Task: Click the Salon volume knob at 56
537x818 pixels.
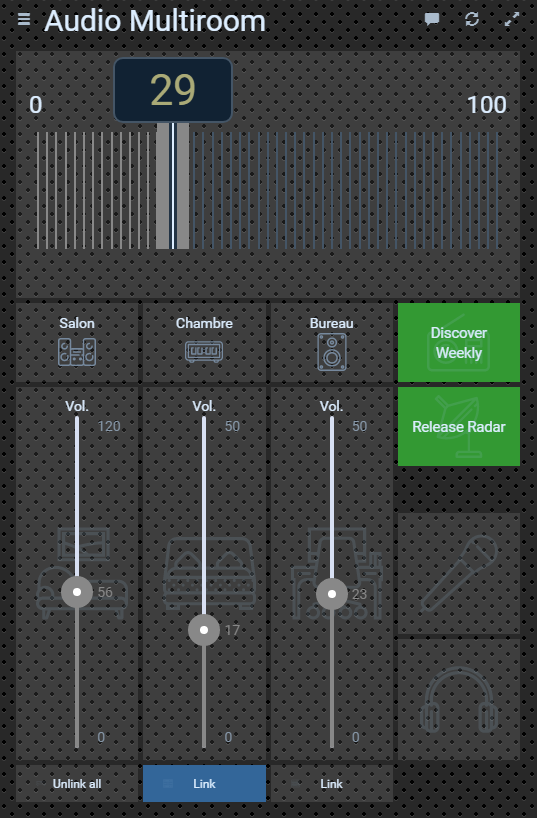Action: 77,592
